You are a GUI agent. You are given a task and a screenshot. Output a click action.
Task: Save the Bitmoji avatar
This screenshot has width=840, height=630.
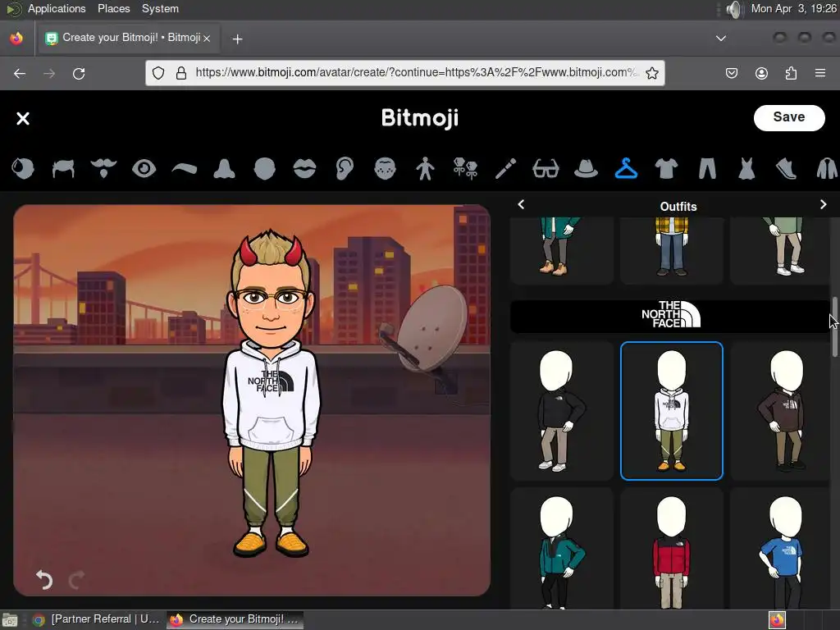[x=789, y=117]
